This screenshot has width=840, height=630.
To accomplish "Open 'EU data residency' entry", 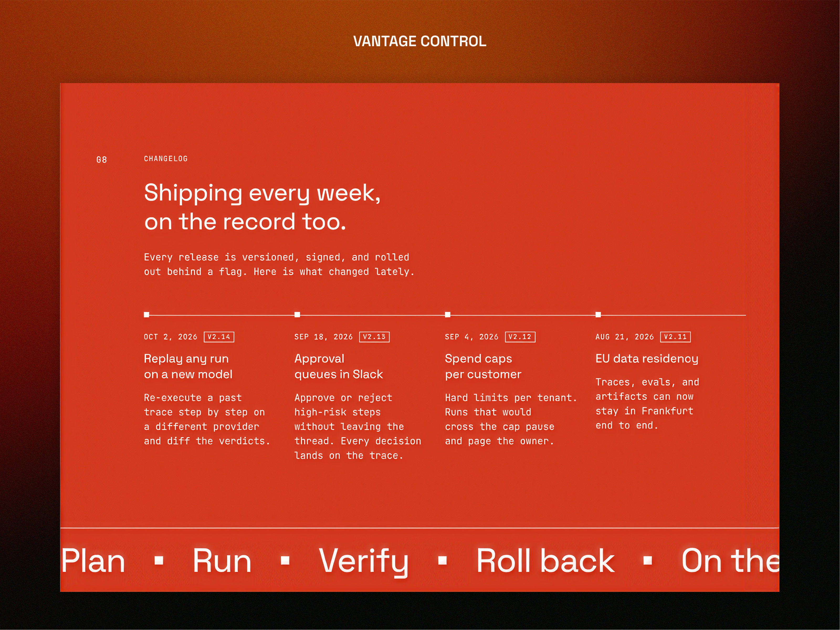I will 647,359.
